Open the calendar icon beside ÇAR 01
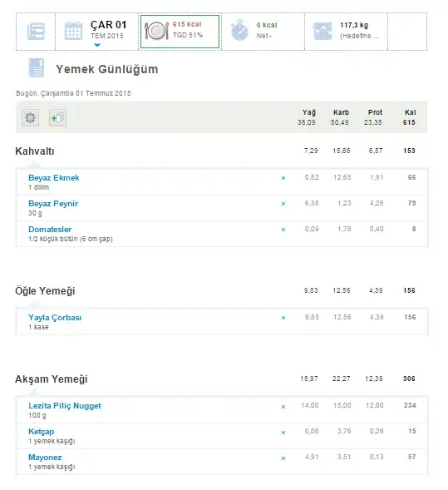The image size is (448, 490). coord(73,31)
